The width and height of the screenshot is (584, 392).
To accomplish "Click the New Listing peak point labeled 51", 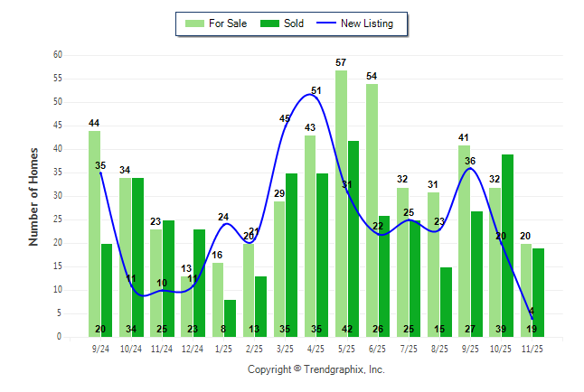I will tap(316, 96).
